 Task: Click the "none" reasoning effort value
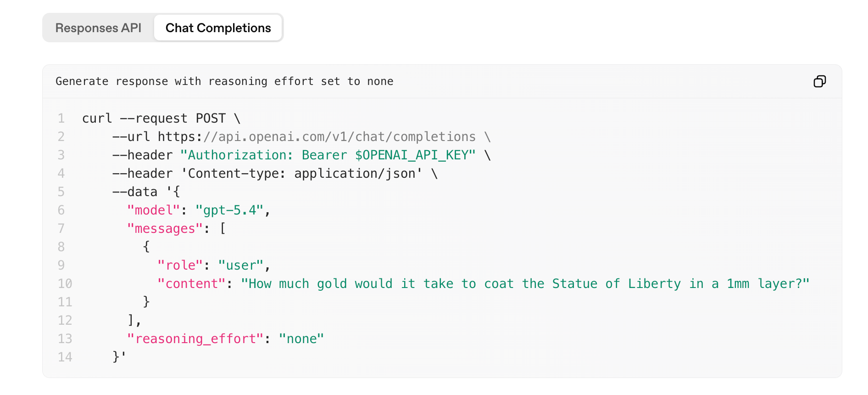click(301, 339)
